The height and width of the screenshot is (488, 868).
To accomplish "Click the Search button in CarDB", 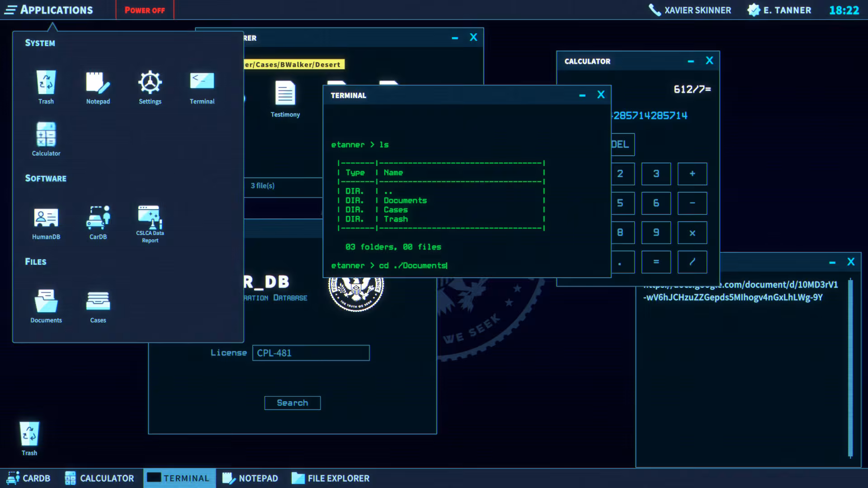I will click(x=292, y=403).
